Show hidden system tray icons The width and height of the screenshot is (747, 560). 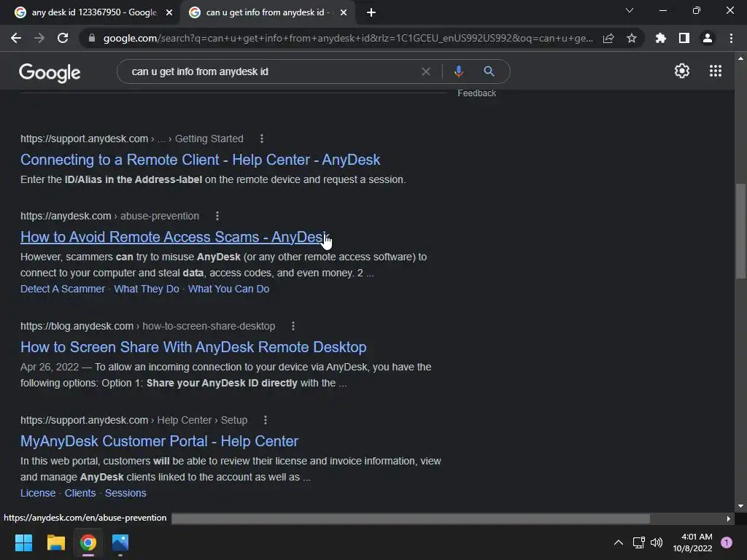click(x=619, y=542)
